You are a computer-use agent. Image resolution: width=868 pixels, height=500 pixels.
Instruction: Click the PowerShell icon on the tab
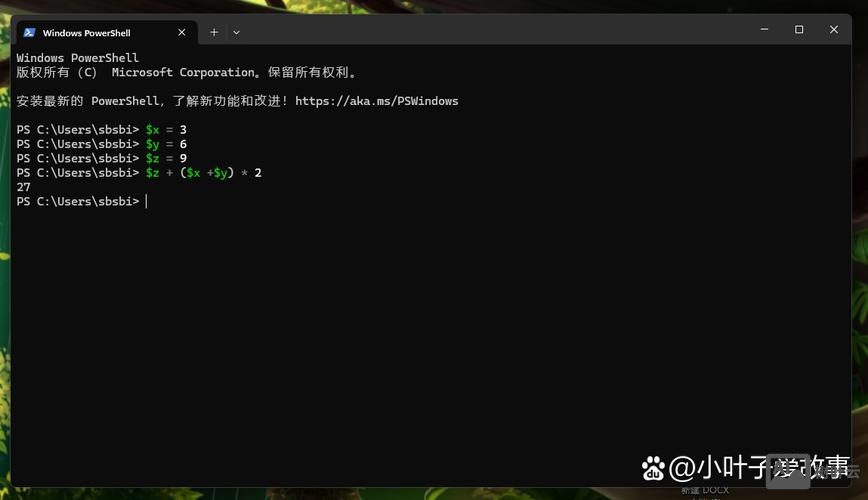(x=28, y=32)
